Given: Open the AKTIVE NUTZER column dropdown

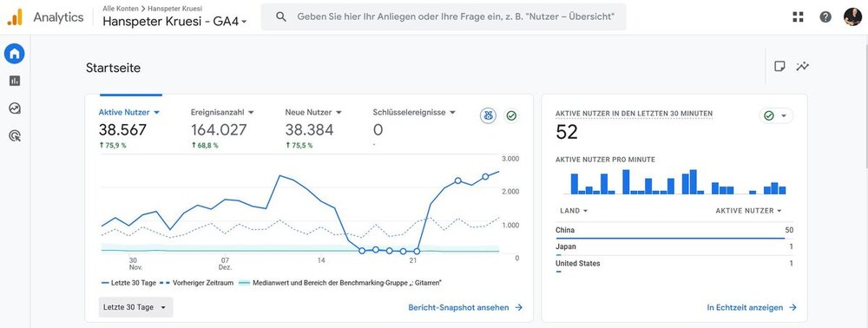Looking at the screenshot, I should [x=748, y=211].
